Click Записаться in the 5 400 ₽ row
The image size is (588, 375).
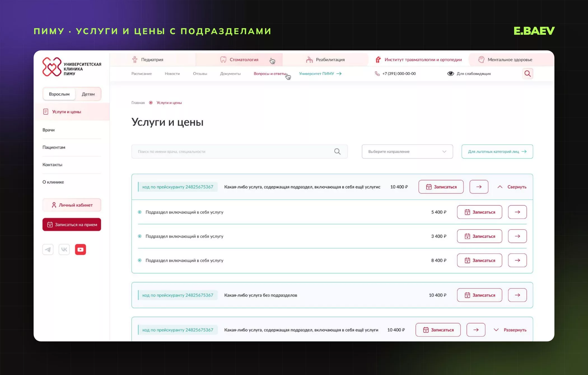(480, 212)
